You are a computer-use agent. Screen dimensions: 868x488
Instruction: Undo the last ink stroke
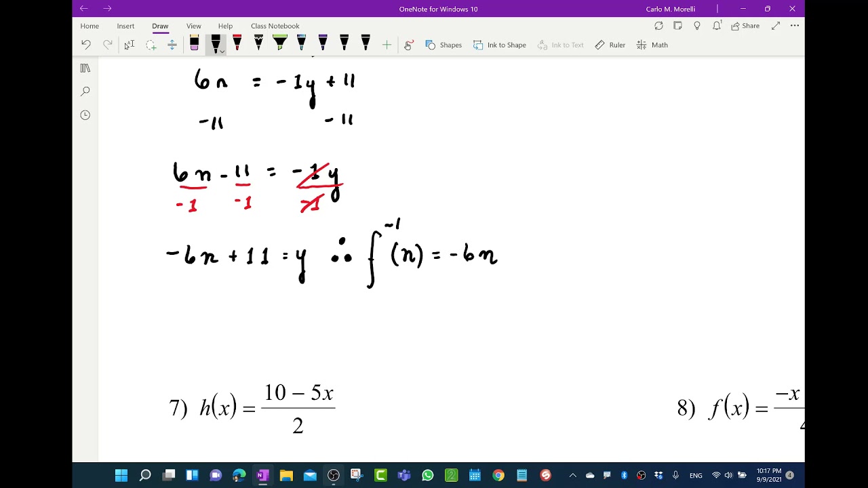(86, 45)
